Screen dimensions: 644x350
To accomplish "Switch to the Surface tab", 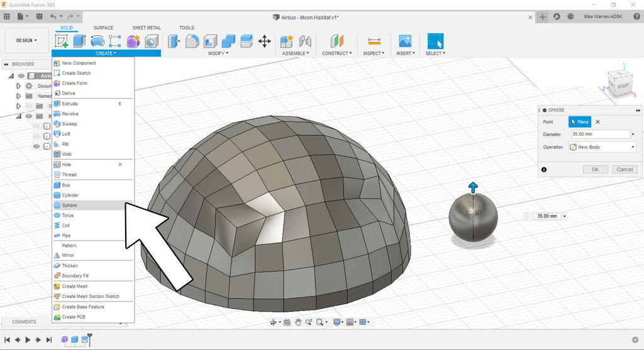I will [x=103, y=28].
